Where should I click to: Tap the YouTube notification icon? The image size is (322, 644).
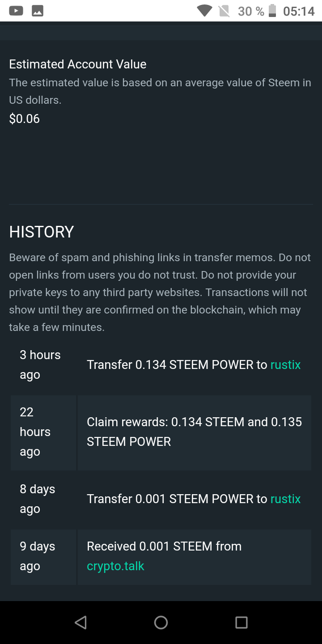tap(16, 11)
